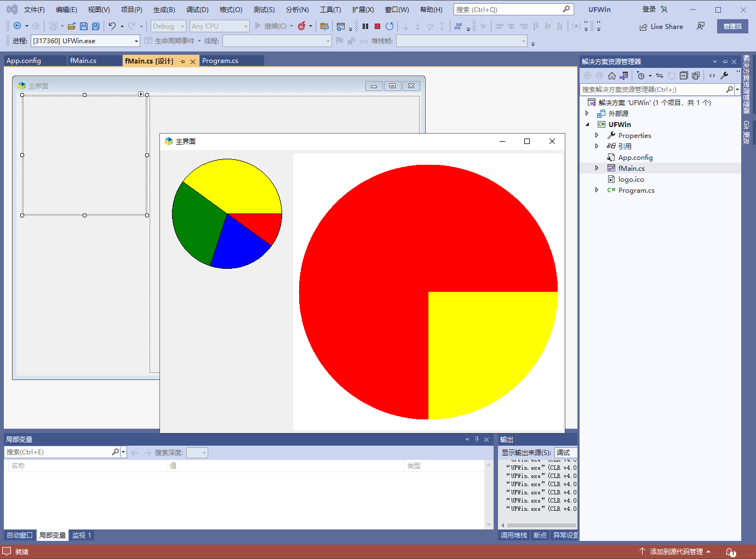
Task: Click the main search box 搜索 (Ctrl+Q)
Action: (x=513, y=9)
